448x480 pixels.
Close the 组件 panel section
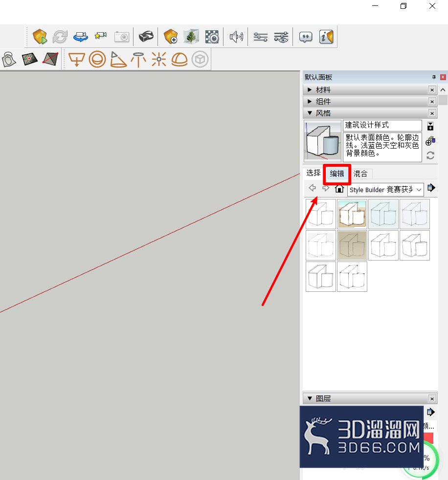[x=432, y=101]
